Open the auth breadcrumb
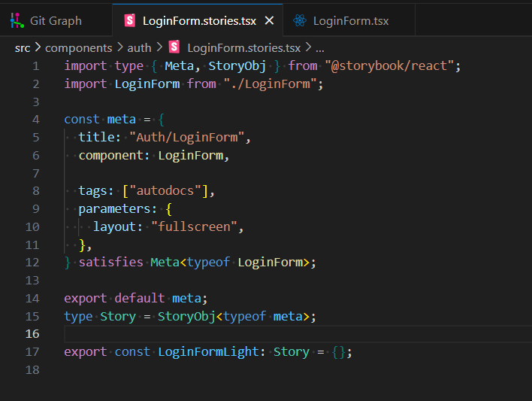The height and width of the screenshot is (401, 532). [x=139, y=48]
